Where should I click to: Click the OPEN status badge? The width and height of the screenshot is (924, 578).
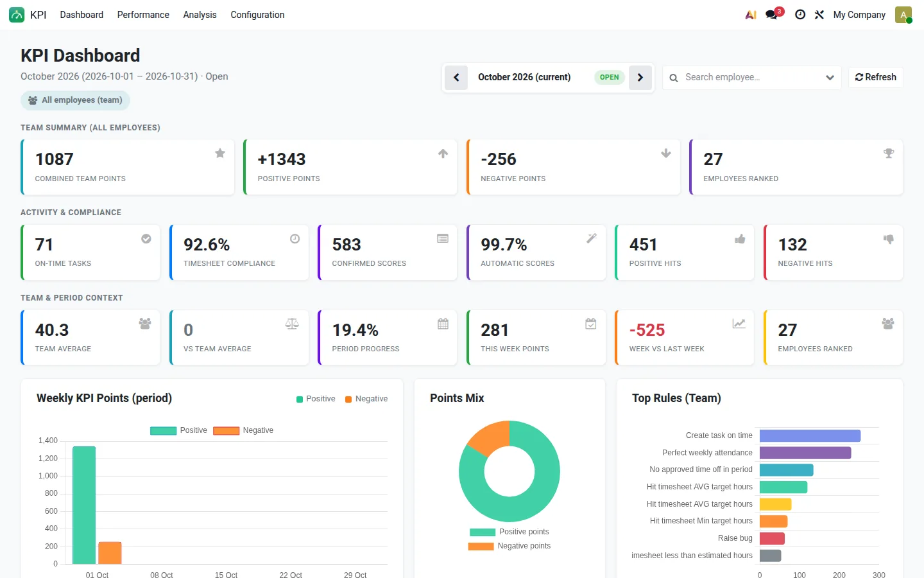609,77
